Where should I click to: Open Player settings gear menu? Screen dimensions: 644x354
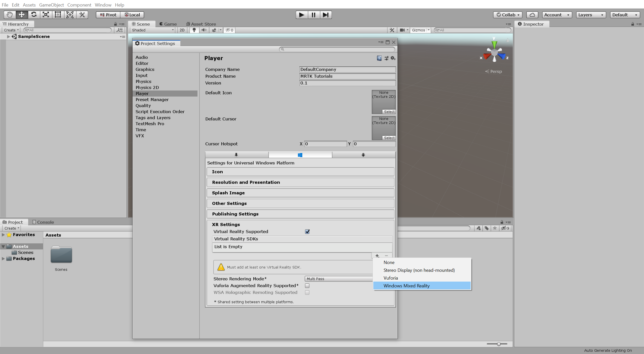(x=393, y=58)
